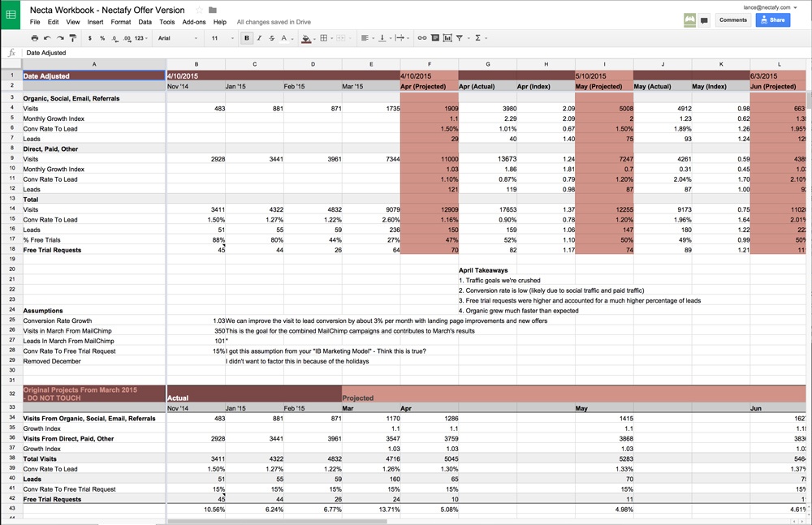Screen dimensions: 812x525
Task: Format as currency with dollar icon
Action: click(90, 38)
